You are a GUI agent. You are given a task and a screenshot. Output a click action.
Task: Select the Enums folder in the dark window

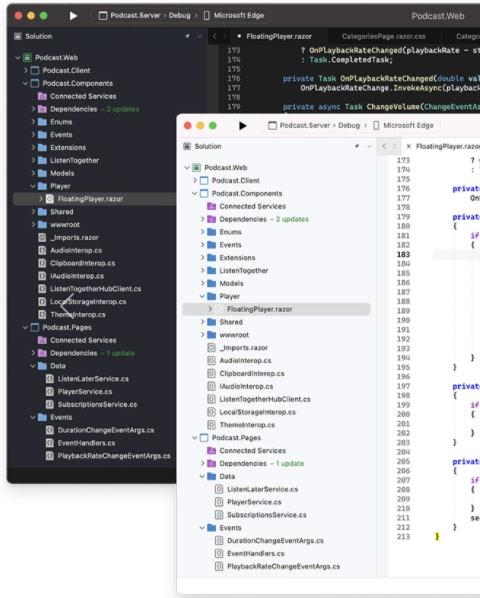point(61,122)
